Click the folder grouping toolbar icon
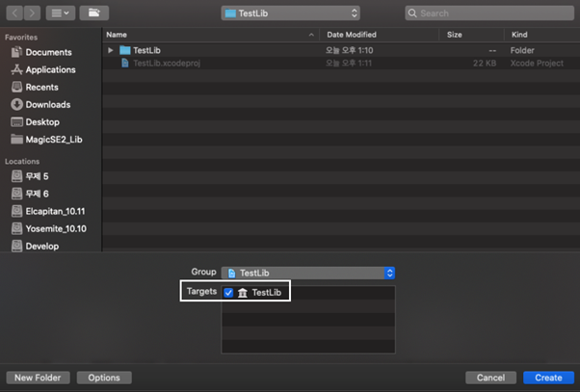This screenshot has width=580, height=392. [x=94, y=13]
